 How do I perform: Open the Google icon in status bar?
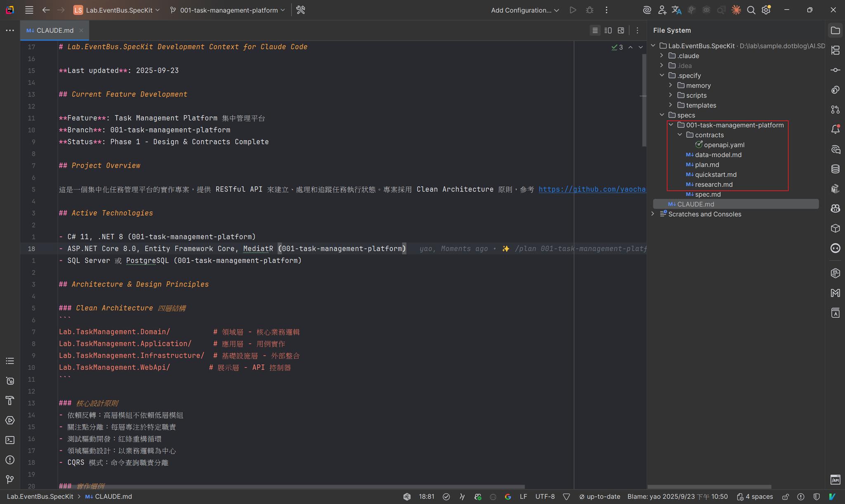point(508,497)
